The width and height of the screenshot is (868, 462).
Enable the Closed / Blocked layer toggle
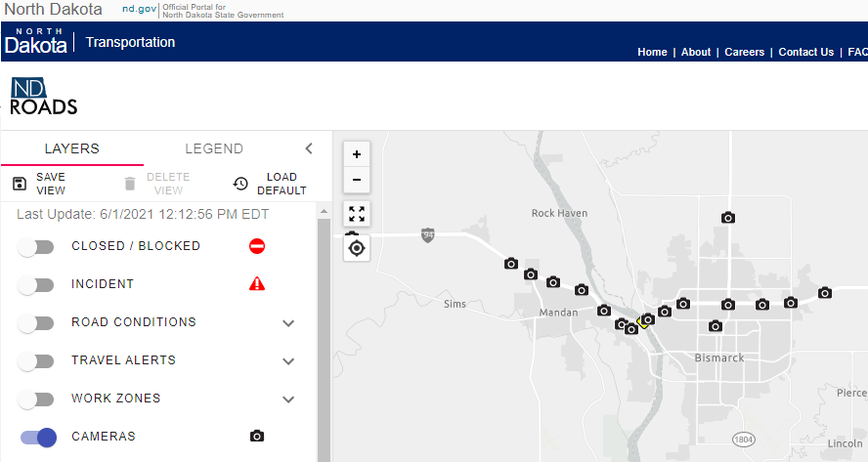(x=36, y=246)
